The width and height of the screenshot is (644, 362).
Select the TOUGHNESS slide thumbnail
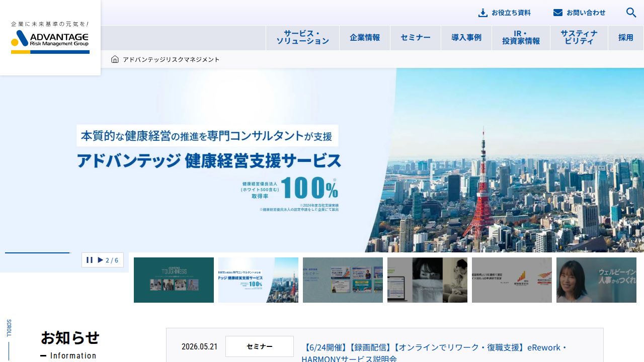click(x=174, y=280)
